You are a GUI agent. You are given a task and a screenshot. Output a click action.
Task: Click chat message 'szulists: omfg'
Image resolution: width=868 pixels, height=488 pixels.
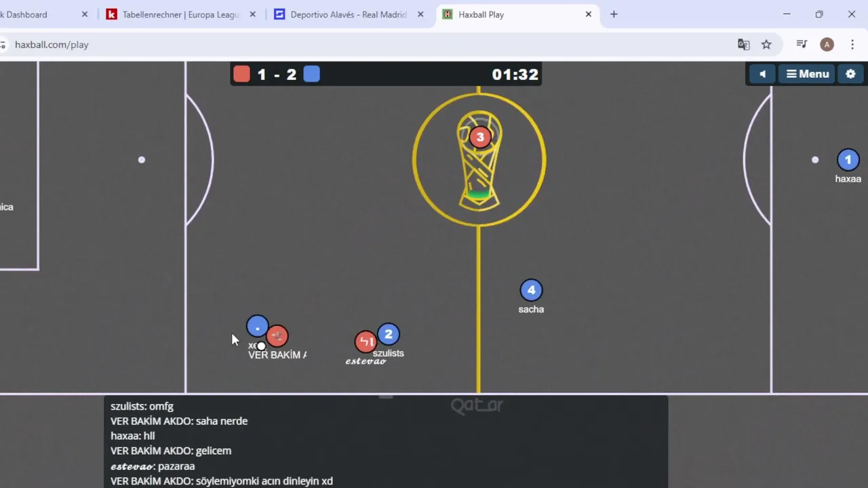142,406
